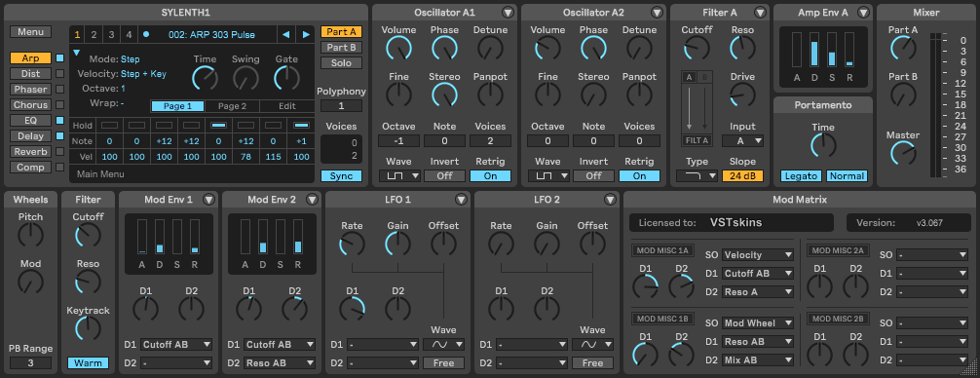The width and height of the screenshot is (980, 378).
Task: Open Mod Env 1 D1 Cutoff AB dropdown
Action: [x=176, y=344]
